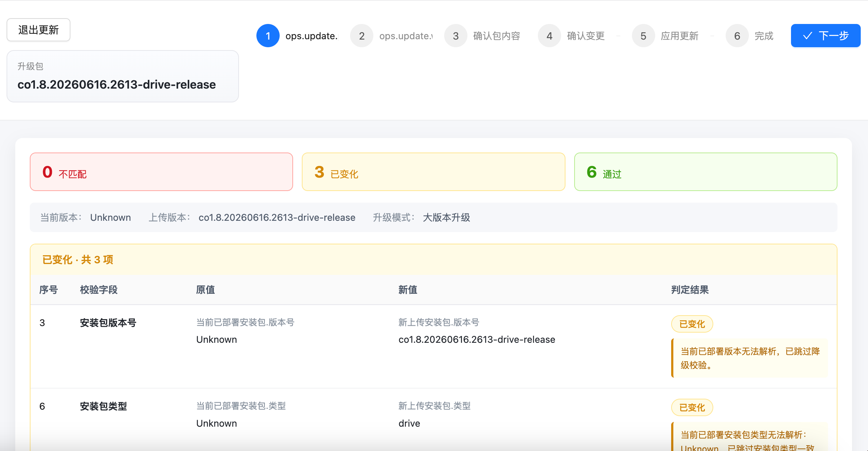This screenshot has width=868, height=451.
Task: Click 安装包版本号 row field name
Action: 108,323
